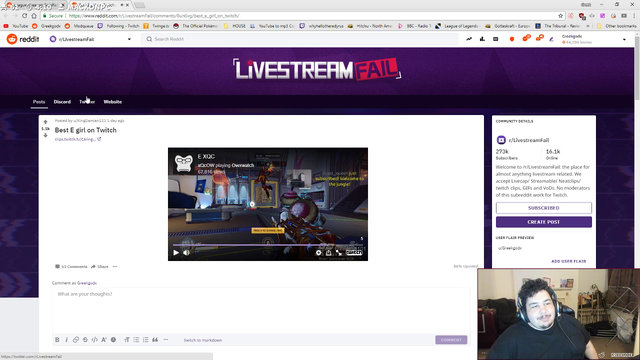Viewport: 640px width, 360px height.
Task: Expand the hidden bookmarks overflow chevron
Action: click(x=588, y=26)
